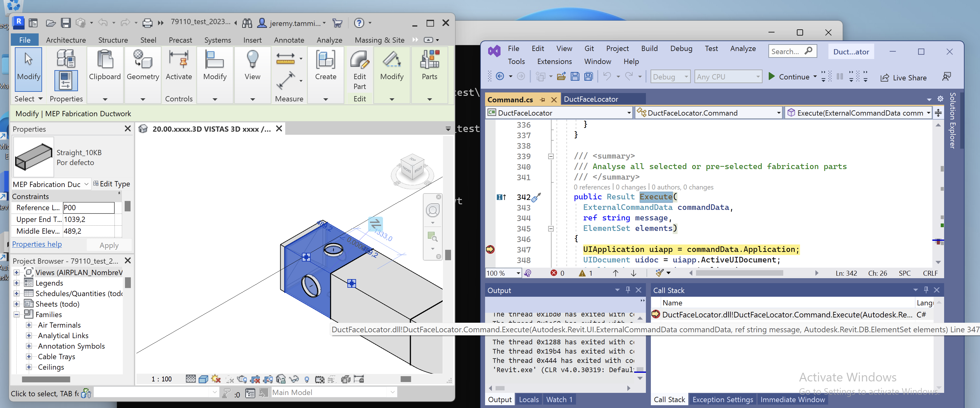Image resolution: width=980 pixels, height=408 pixels.
Task: Click Save All in Visual Studio toolbar
Action: coord(589,76)
